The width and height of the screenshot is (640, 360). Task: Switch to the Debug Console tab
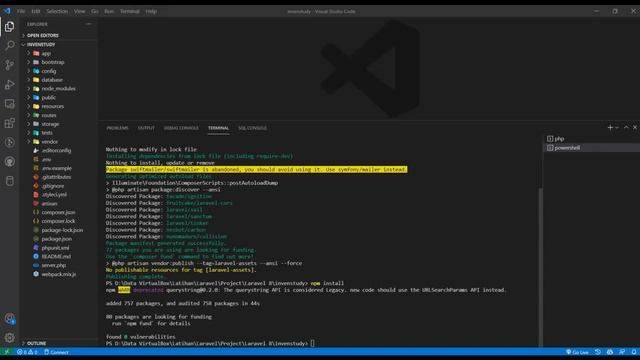(x=181, y=128)
